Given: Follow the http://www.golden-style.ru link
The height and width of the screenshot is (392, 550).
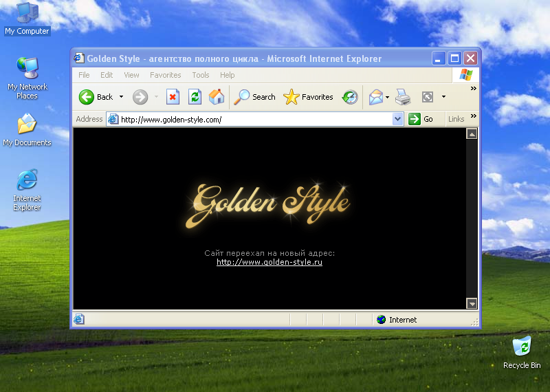Looking at the screenshot, I should pyautogui.click(x=269, y=262).
